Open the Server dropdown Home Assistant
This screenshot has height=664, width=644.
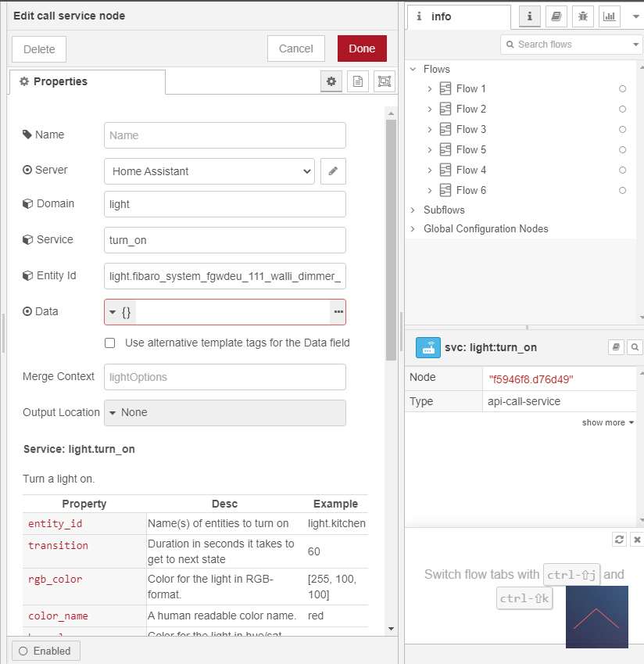[209, 170]
